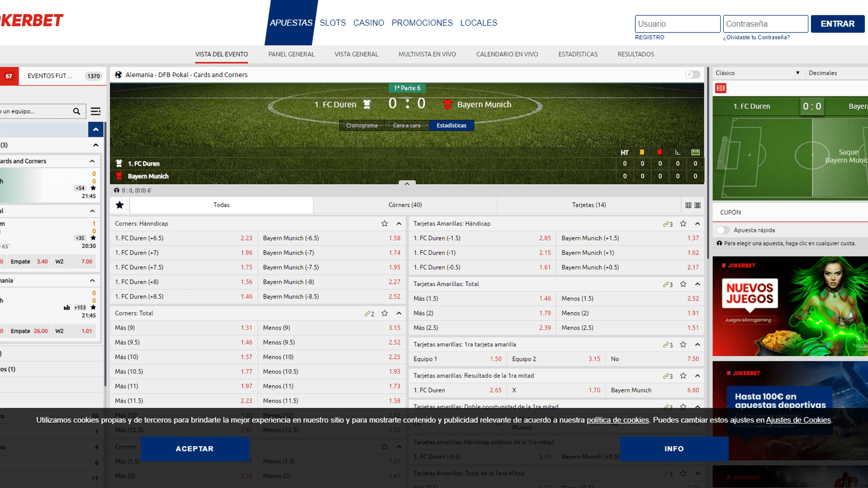Open the hamburger filter menu icon
Viewport: 868px width, 488px height.
click(x=95, y=111)
